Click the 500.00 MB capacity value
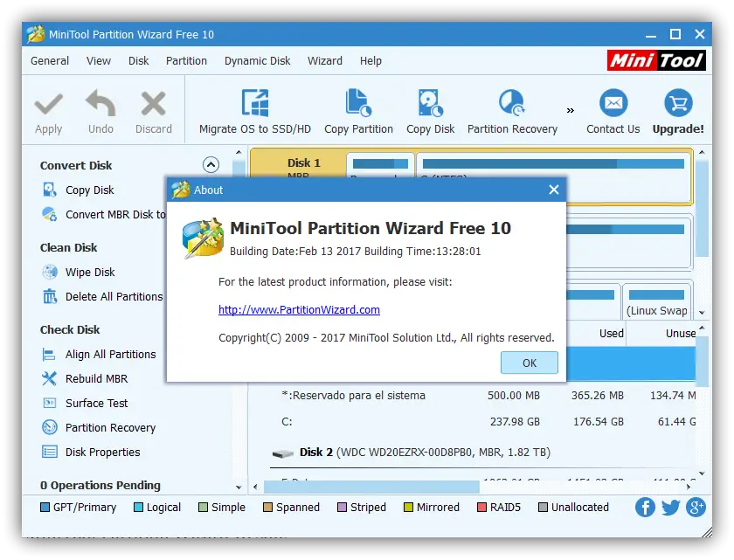Image resolution: width=734 pixels, height=560 pixels. 514,396
